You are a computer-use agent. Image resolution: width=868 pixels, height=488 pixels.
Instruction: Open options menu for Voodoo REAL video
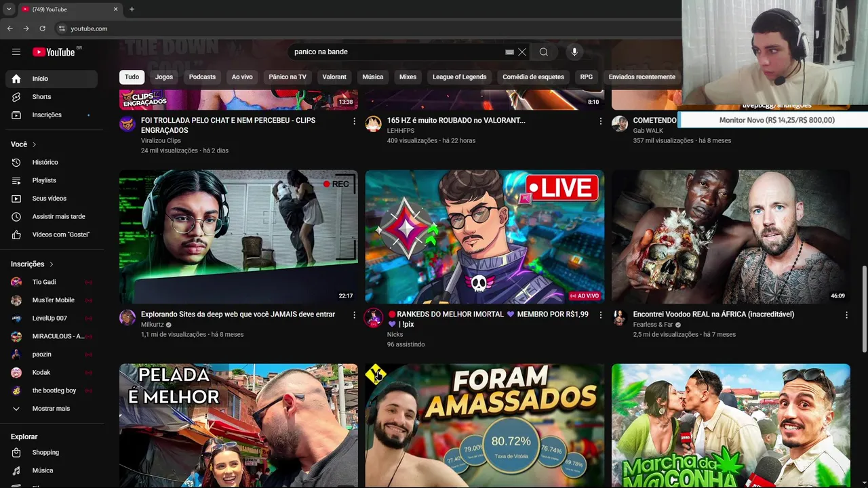[x=846, y=315]
